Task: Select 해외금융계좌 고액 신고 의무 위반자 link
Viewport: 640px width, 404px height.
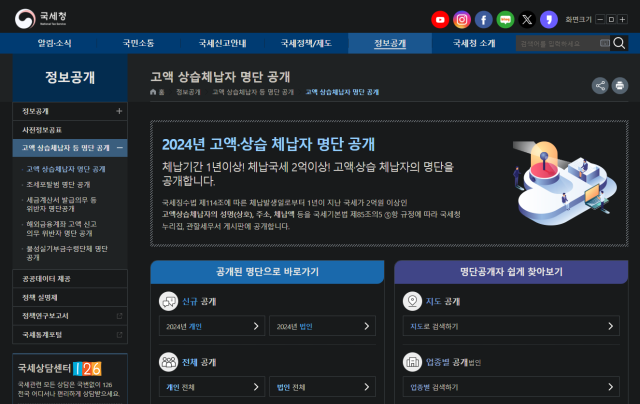Action: (x=62, y=229)
